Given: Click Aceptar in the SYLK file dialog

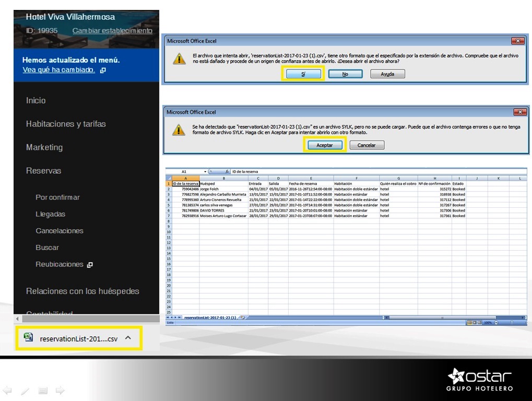Looking at the screenshot, I should coord(324,145).
